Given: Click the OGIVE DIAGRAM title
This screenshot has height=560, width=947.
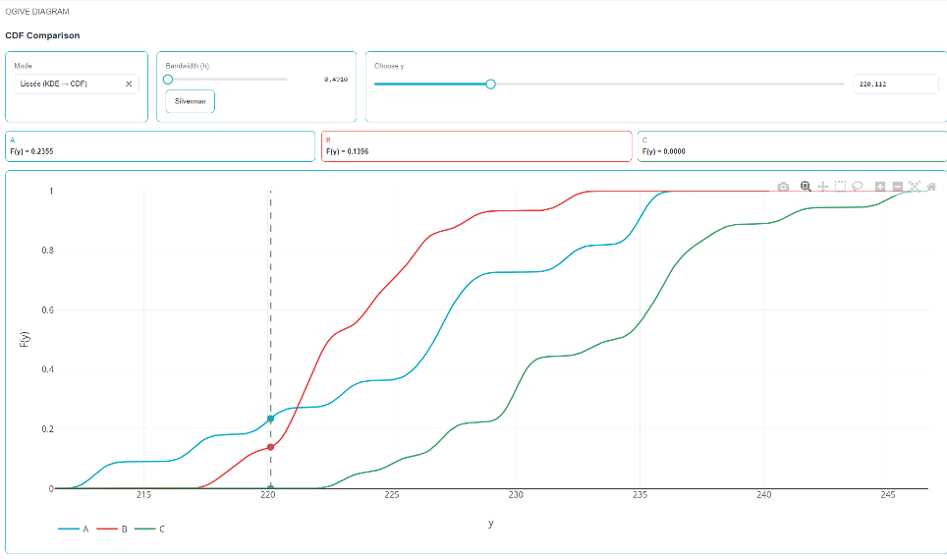Looking at the screenshot, I should click(x=37, y=12).
